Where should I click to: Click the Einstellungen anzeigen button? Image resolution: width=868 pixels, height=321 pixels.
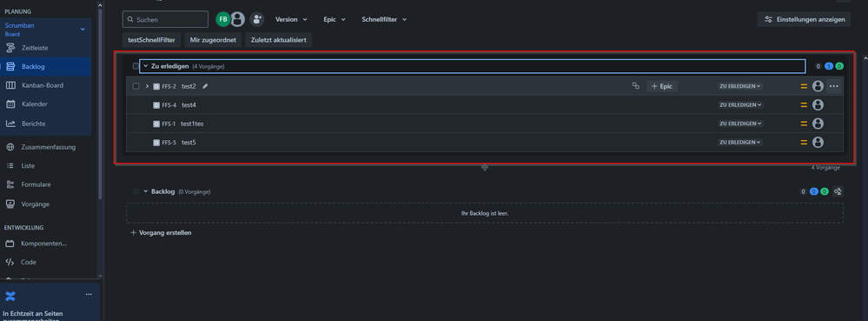coord(804,19)
